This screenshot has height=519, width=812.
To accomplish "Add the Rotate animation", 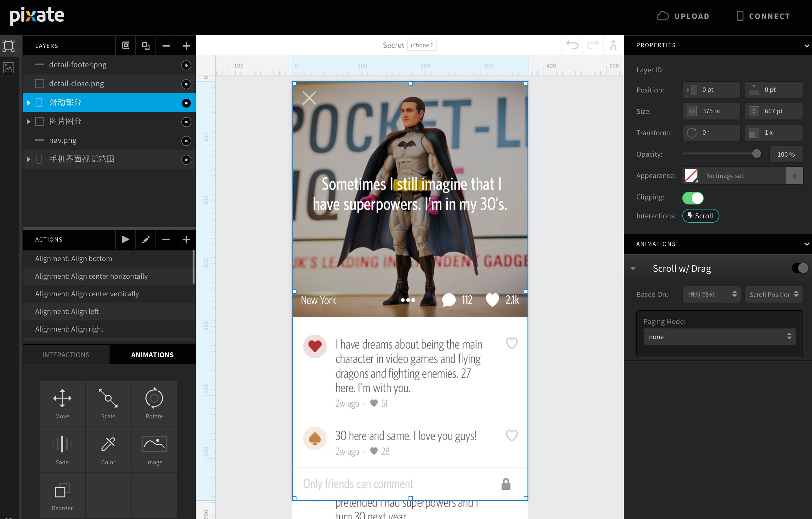I will [x=154, y=404].
